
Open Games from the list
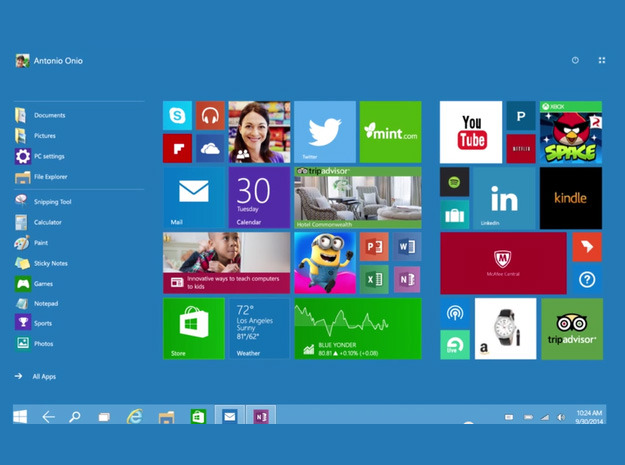click(33, 284)
